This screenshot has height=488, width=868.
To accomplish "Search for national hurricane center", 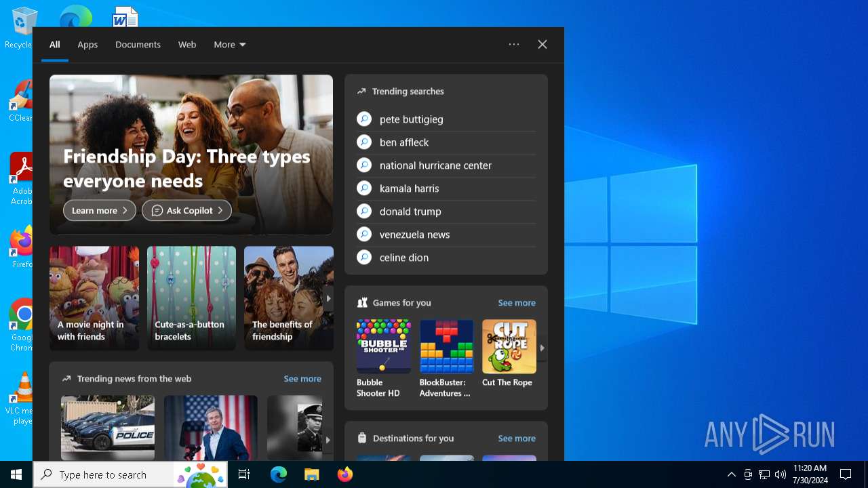I will point(435,165).
